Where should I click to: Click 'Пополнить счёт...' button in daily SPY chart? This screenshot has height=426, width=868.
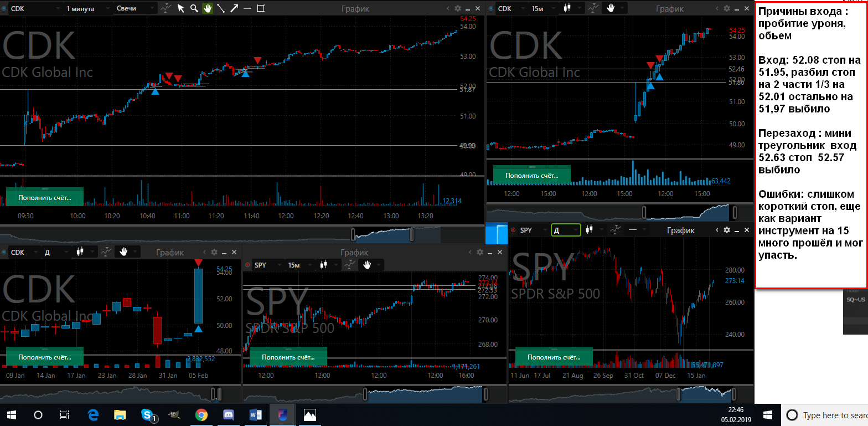[x=554, y=357]
